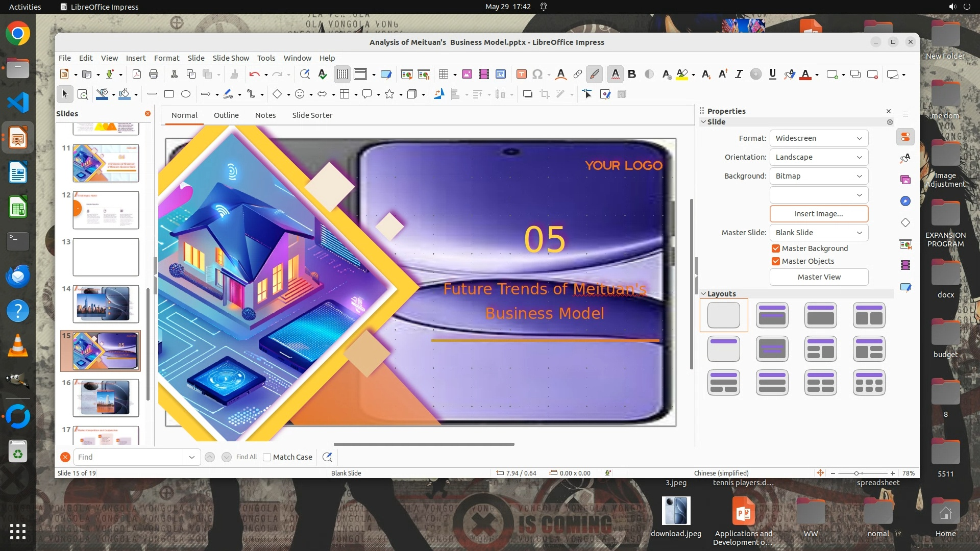The image size is (980, 551).
Task: Open the Slide Show menu
Action: pyautogui.click(x=231, y=58)
